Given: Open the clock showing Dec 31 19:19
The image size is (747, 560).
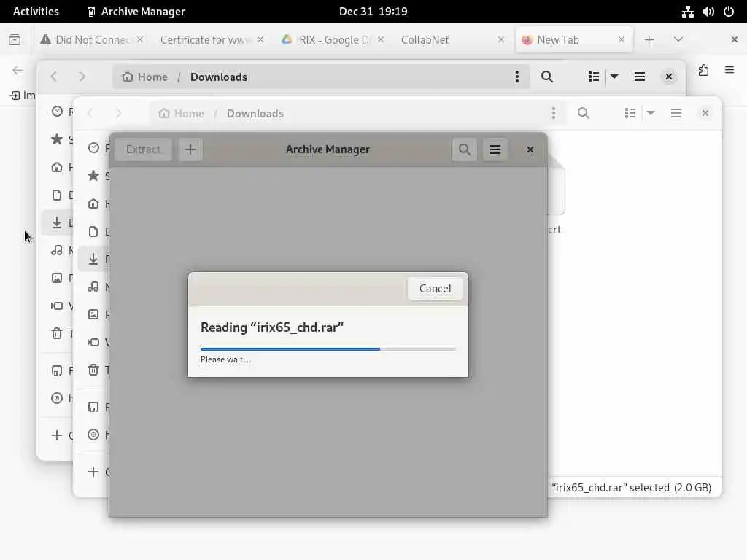Looking at the screenshot, I should pyautogui.click(x=373, y=12).
